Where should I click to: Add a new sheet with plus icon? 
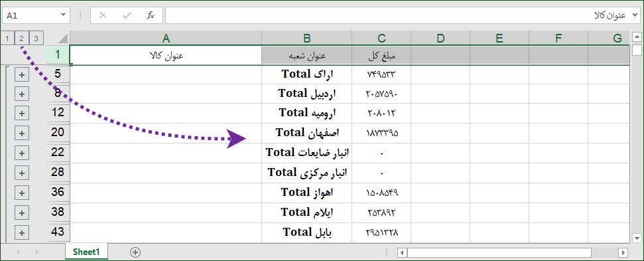[x=135, y=252]
